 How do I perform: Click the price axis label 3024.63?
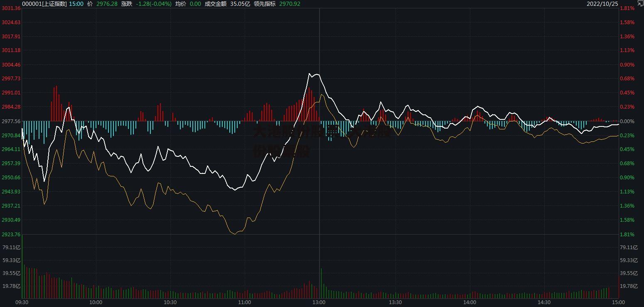tap(11, 22)
